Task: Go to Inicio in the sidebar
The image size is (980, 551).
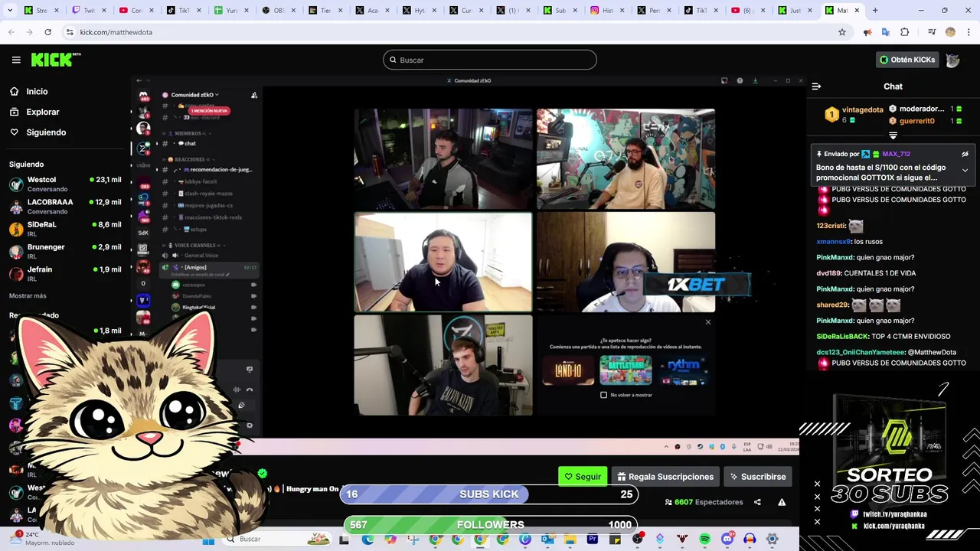Action: pyautogui.click(x=37, y=91)
